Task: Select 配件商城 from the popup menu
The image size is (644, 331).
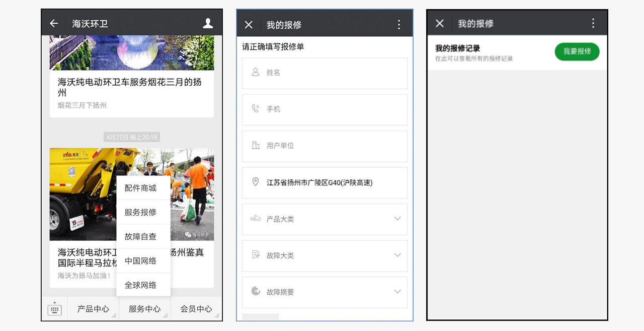Action: coord(143,188)
